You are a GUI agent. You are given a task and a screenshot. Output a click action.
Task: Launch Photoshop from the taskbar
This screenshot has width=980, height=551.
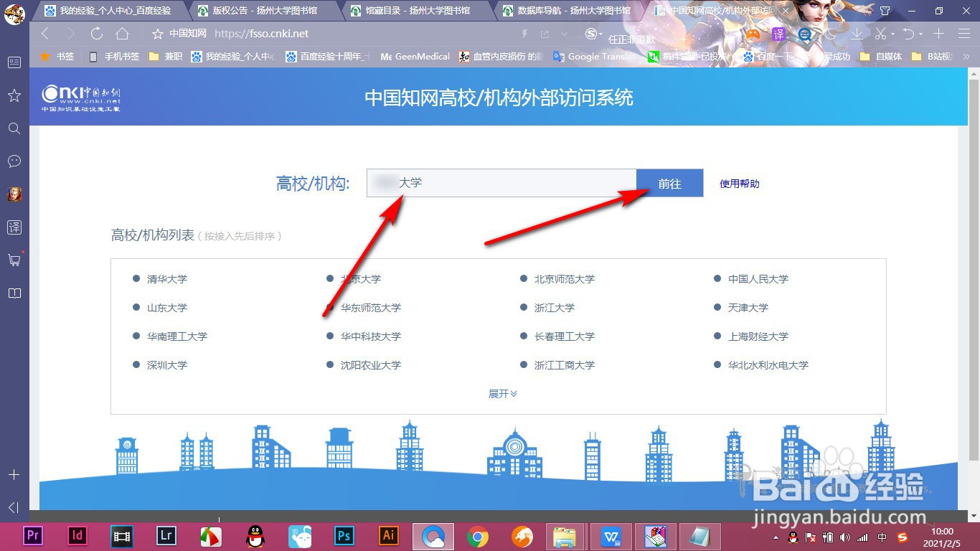coord(344,535)
